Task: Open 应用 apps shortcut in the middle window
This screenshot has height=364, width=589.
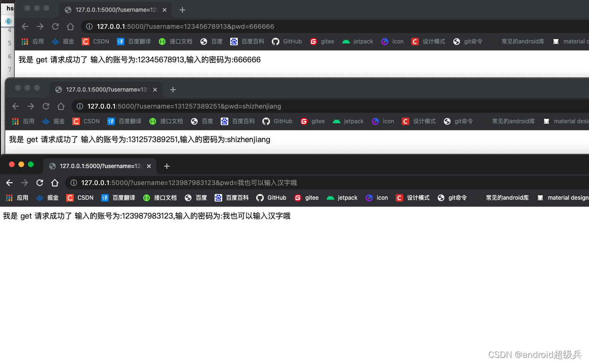Action: click(23, 121)
